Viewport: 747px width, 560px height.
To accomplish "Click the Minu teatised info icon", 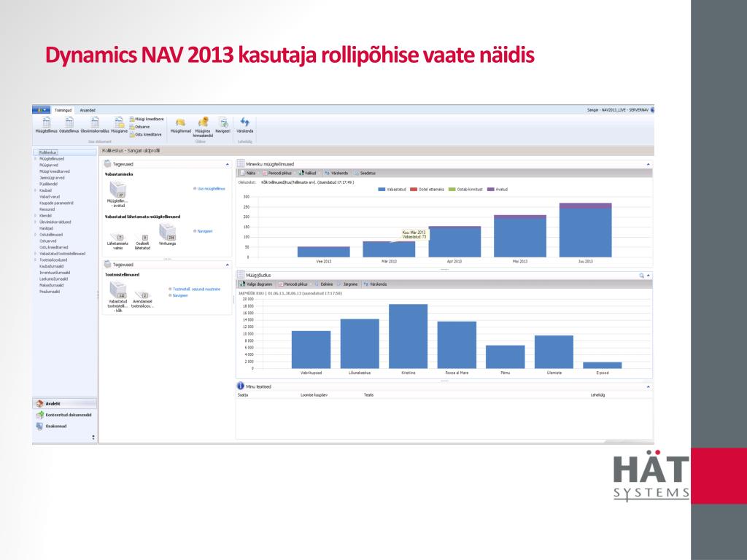I will tap(240, 386).
